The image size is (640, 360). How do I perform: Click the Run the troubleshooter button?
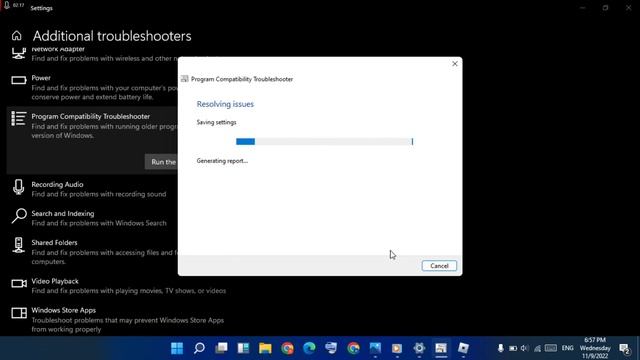point(162,162)
